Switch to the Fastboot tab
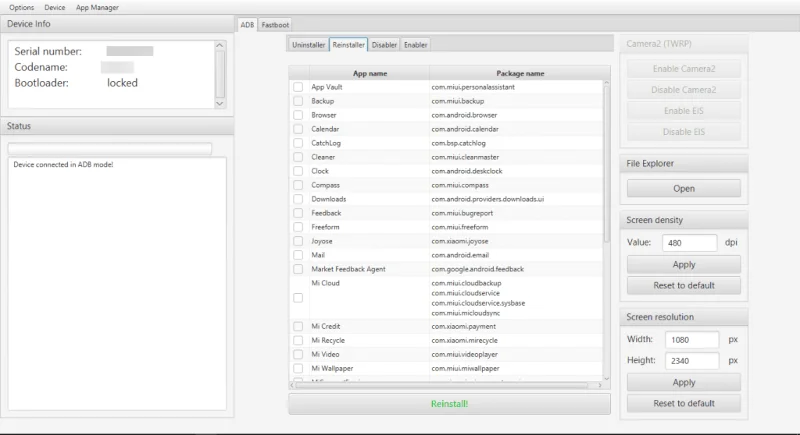The height and width of the screenshot is (435, 800). tap(275, 24)
